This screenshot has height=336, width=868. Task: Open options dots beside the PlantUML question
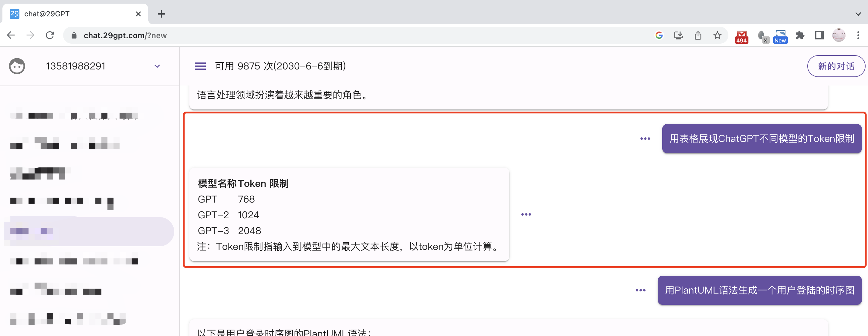click(x=641, y=290)
